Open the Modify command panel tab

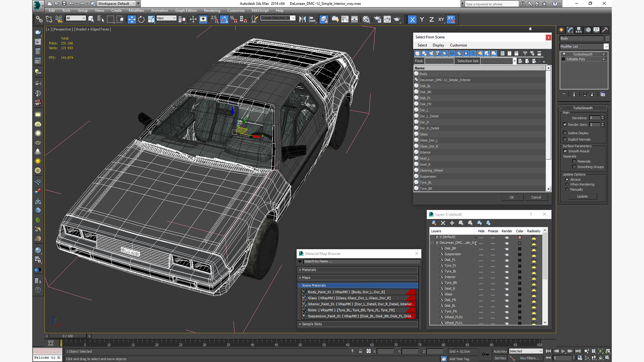[x=570, y=30]
